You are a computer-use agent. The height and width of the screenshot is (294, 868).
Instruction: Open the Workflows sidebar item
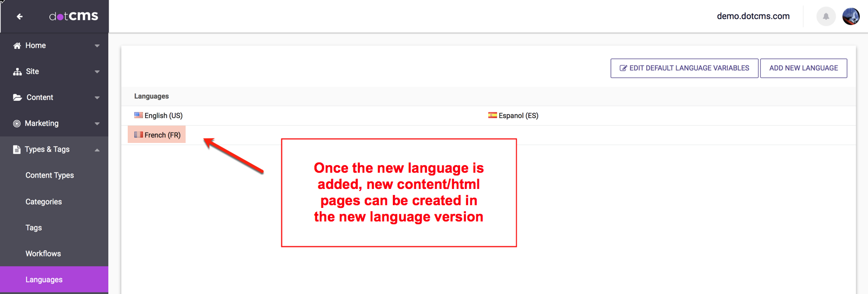tap(43, 253)
